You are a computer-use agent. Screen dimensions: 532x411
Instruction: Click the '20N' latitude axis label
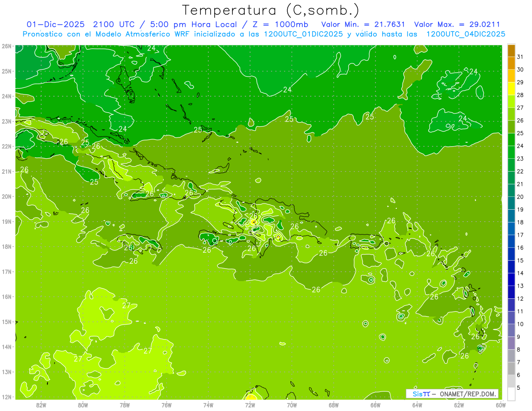[x=6, y=196]
